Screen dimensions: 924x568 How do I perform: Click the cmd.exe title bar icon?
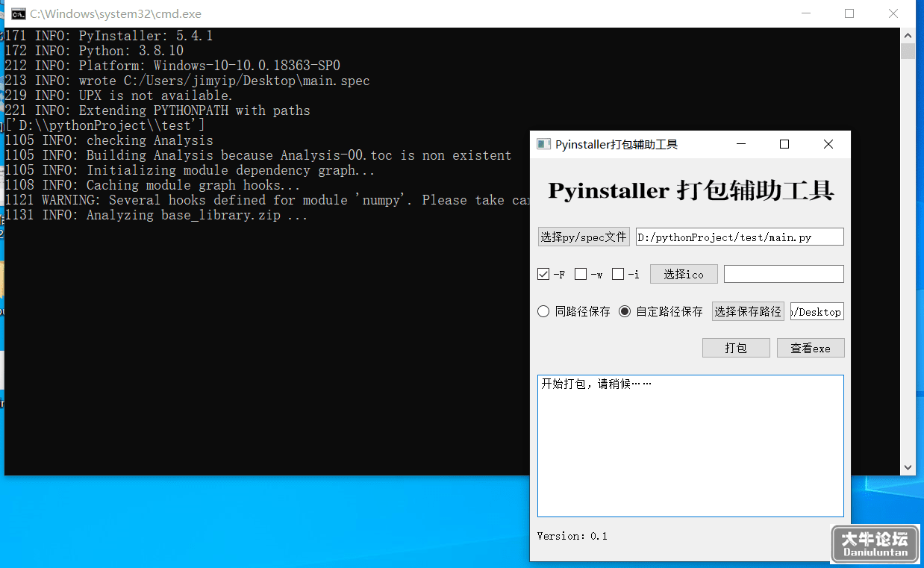coord(18,13)
